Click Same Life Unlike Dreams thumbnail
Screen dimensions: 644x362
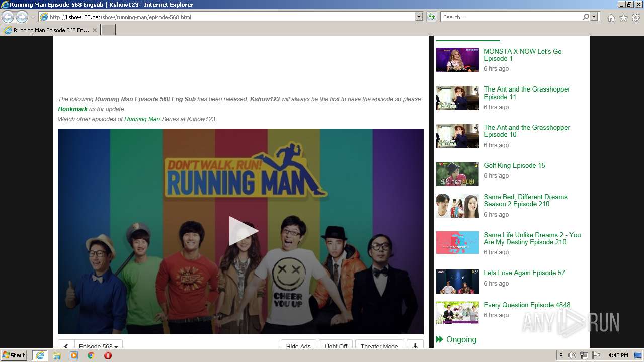(x=457, y=243)
